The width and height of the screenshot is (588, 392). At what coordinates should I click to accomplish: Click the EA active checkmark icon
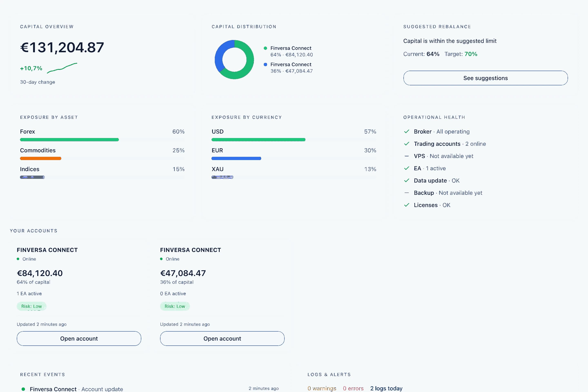point(406,168)
